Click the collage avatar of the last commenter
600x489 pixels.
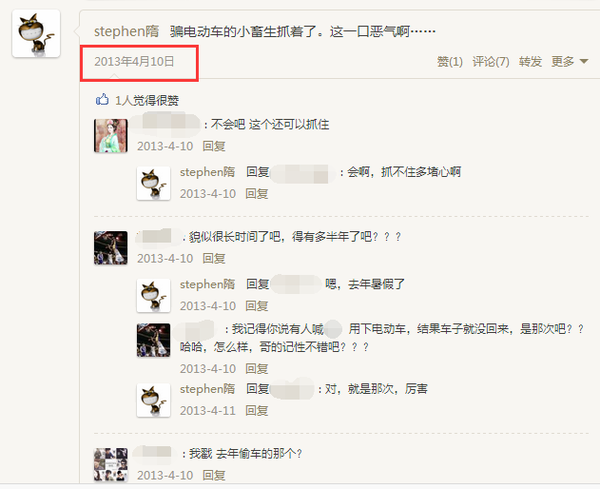(111, 465)
